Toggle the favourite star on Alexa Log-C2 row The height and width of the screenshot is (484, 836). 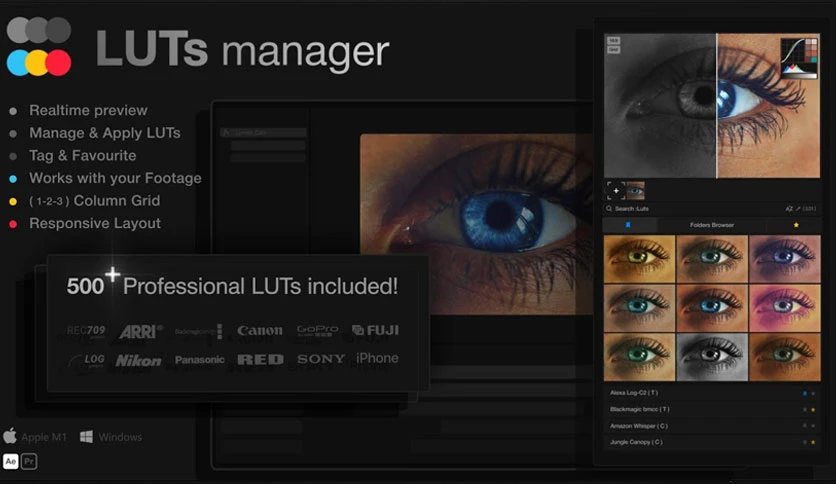pyautogui.click(x=813, y=393)
